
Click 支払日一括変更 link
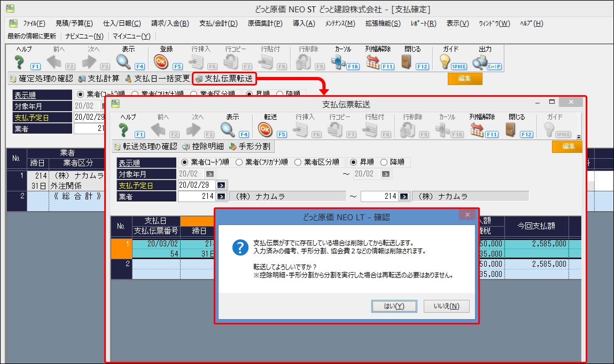click(x=158, y=79)
